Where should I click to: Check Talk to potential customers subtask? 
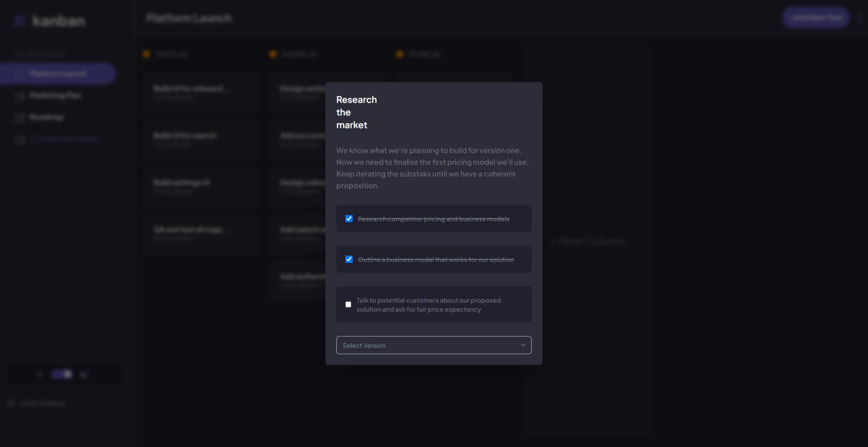348,305
